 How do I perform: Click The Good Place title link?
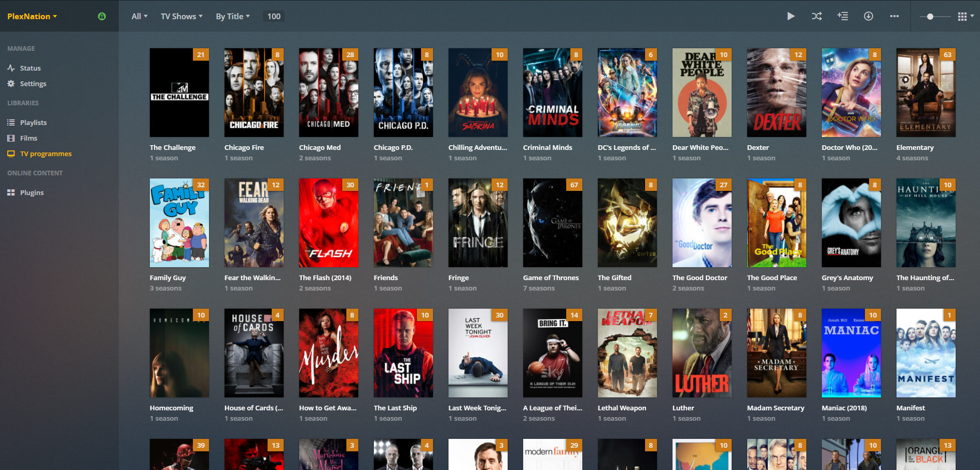tap(772, 278)
